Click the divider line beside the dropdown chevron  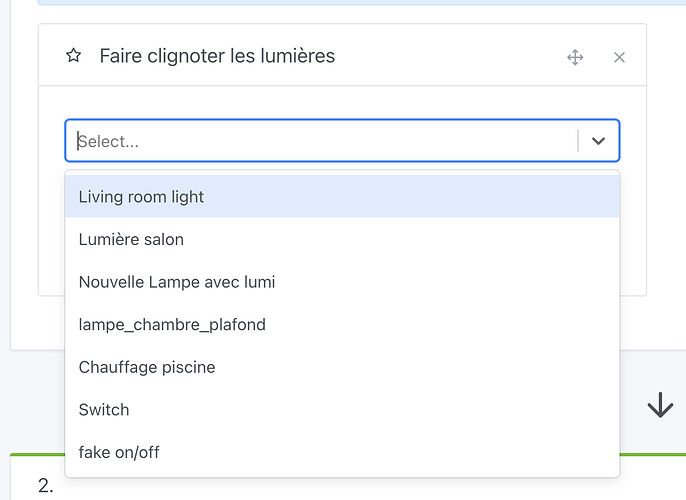coord(578,141)
